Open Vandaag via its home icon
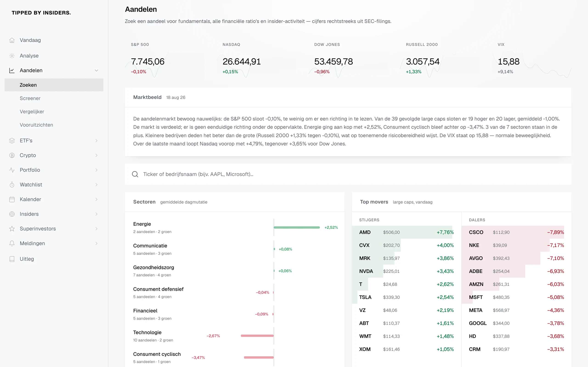This screenshot has height=367, width=588. tap(12, 40)
